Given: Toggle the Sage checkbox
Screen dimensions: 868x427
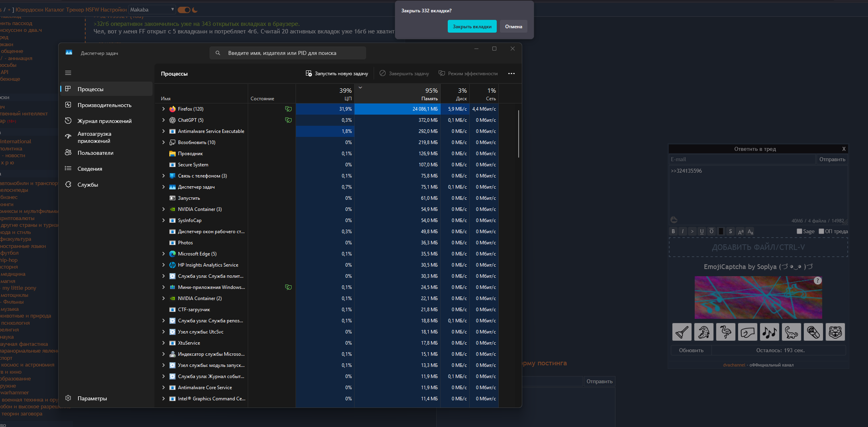Looking at the screenshot, I should (799, 231).
